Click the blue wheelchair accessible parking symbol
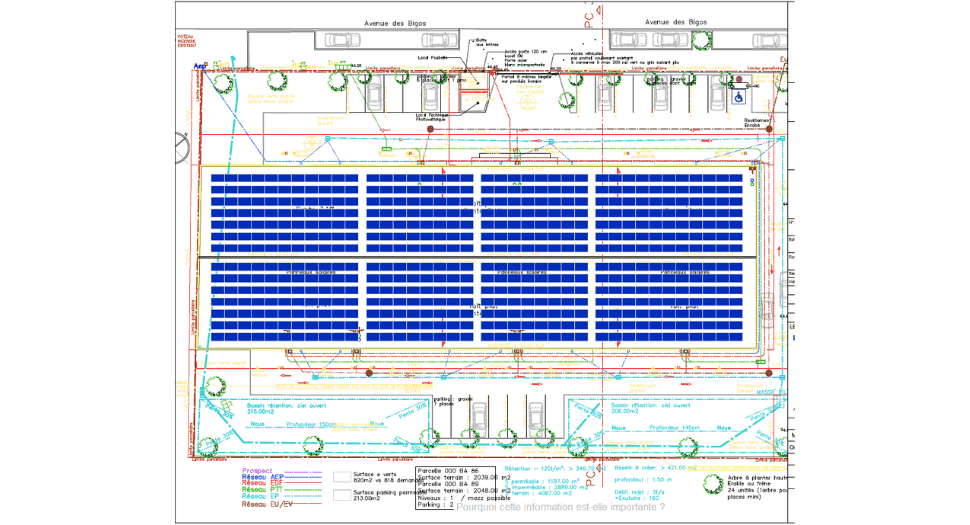 tap(740, 97)
